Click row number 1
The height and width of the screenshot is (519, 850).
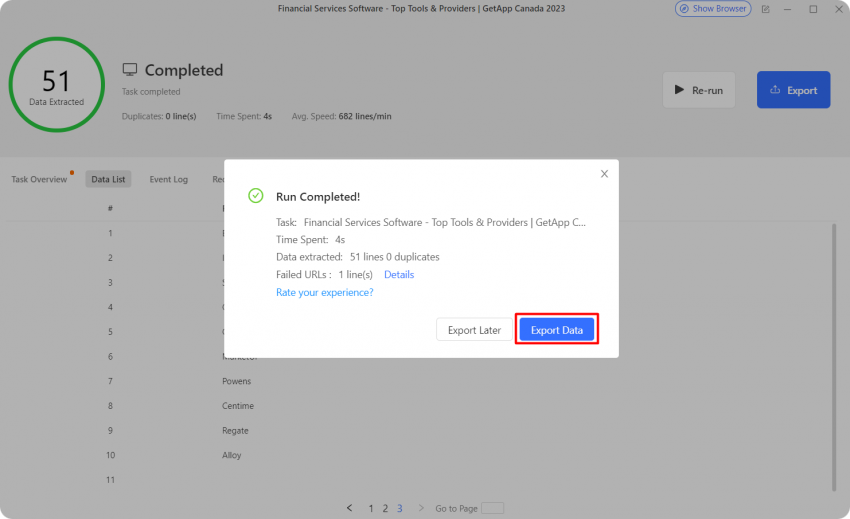(110, 233)
